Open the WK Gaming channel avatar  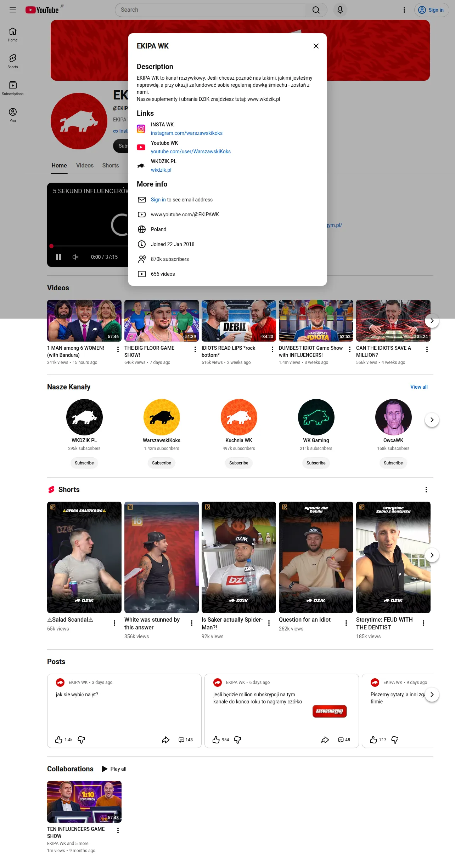[316, 417]
